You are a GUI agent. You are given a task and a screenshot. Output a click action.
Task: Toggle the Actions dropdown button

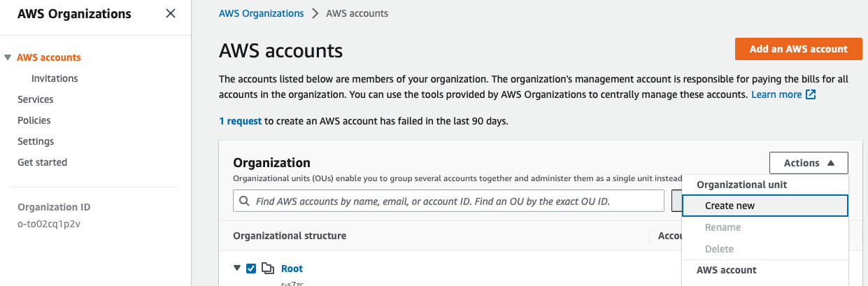point(809,163)
